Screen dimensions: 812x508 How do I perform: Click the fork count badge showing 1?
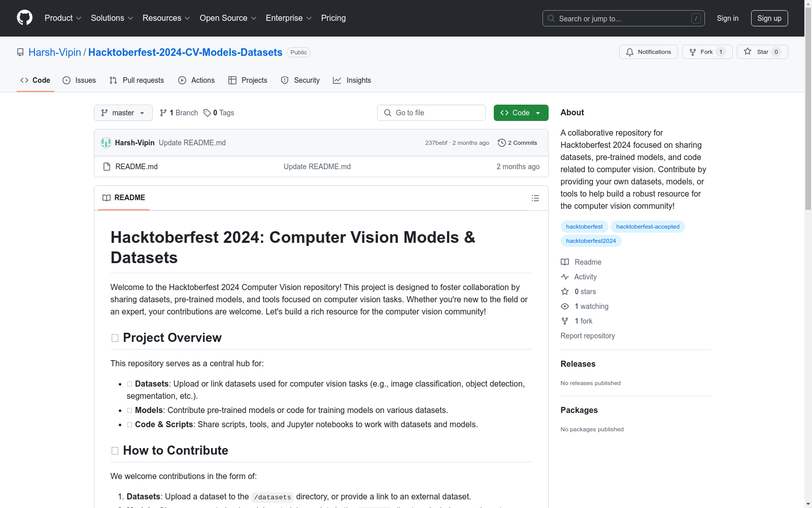point(721,52)
